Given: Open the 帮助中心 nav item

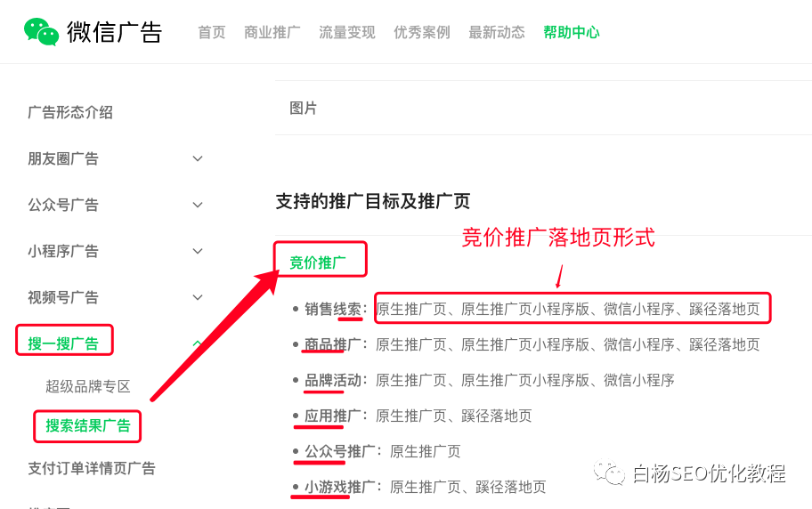Looking at the screenshot, I should pyautogui.click(x=572, y=33).
